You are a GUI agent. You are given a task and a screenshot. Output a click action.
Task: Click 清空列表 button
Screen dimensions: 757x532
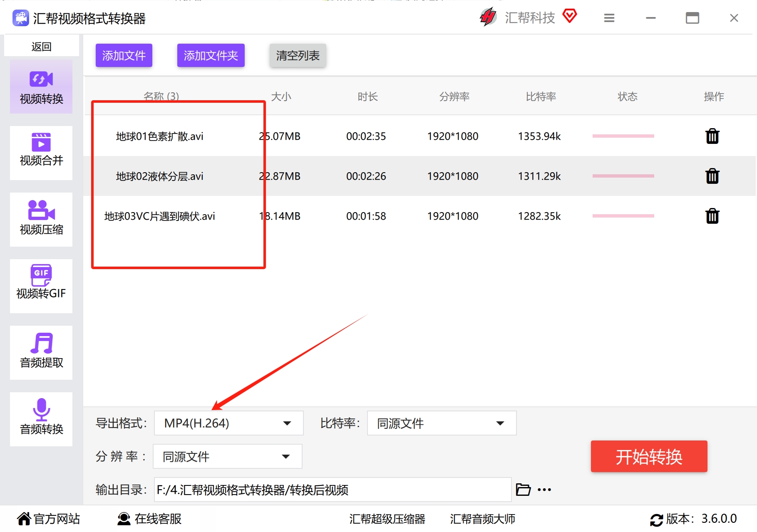pyautogui.click(x=298, y=55)
